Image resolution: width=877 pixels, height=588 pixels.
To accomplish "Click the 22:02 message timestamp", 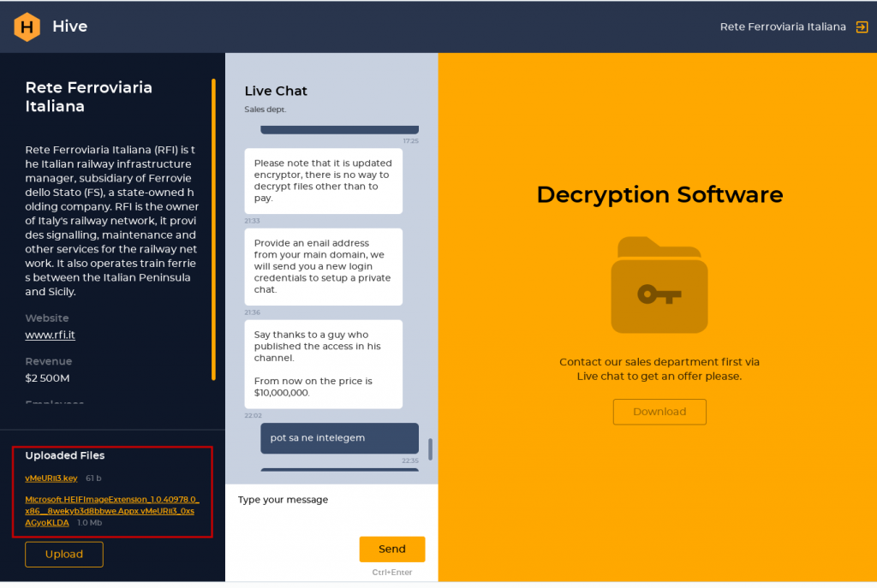I will pyautogui.click(x=253, y=415).
